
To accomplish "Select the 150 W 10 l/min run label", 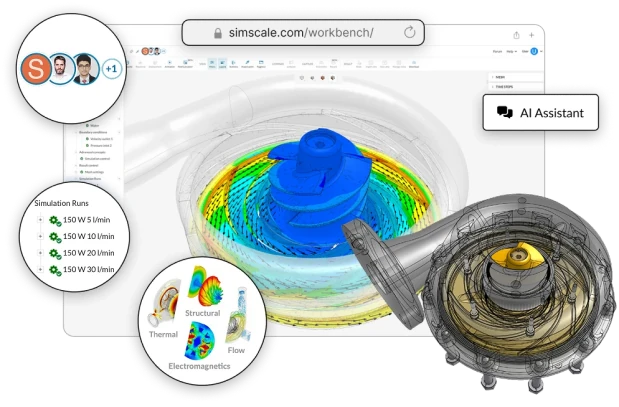I will point(88,236).
